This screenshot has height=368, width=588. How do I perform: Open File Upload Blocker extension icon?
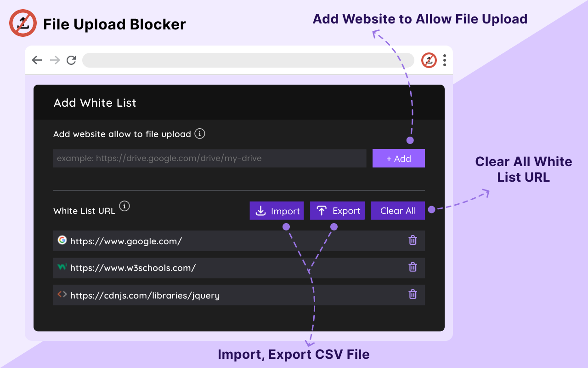tap(429, 60)
